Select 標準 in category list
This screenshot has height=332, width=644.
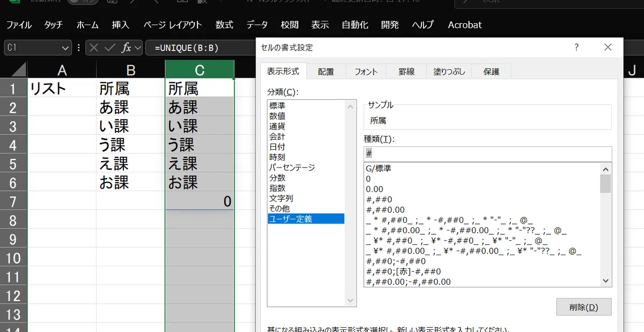tap(306, 106)
